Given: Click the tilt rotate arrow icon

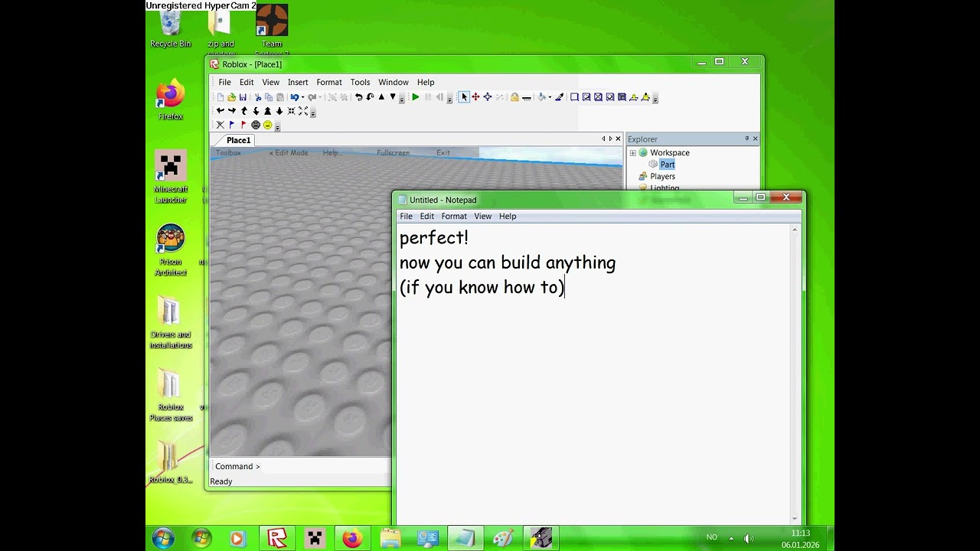Looking at the screenshot, I should pos(370,97).
